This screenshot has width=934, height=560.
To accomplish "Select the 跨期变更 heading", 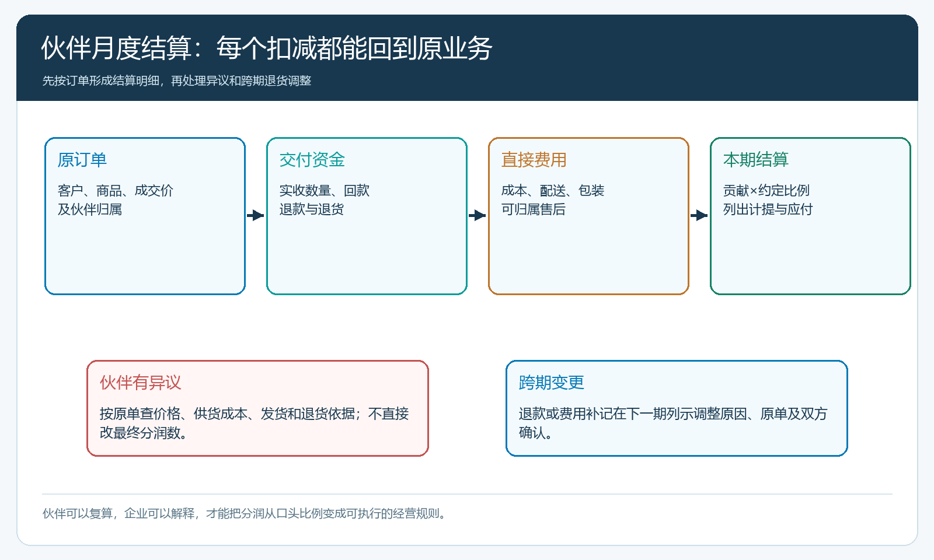I will (552, 383).
